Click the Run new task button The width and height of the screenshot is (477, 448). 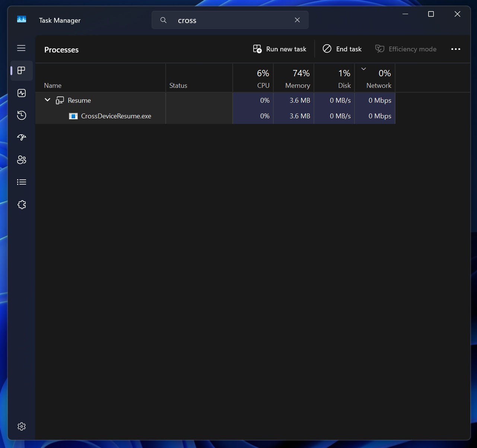279,49
